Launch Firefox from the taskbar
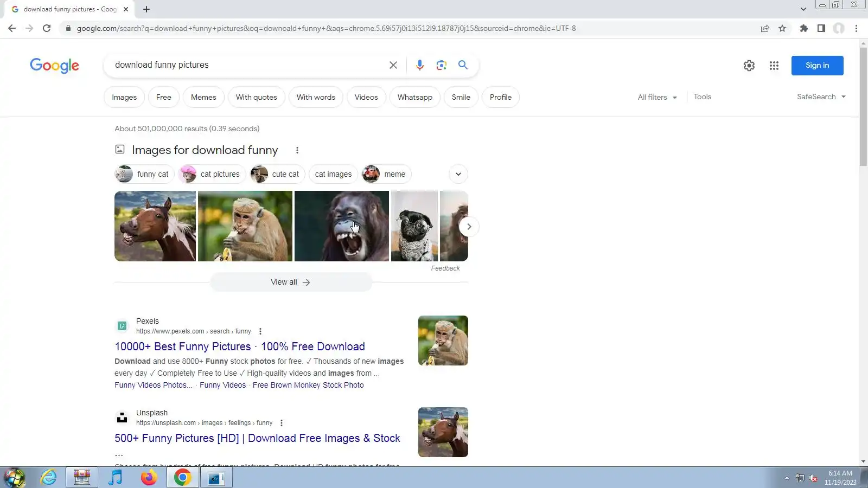This screenshot has width=868, height=488. (x=149, y=478)
